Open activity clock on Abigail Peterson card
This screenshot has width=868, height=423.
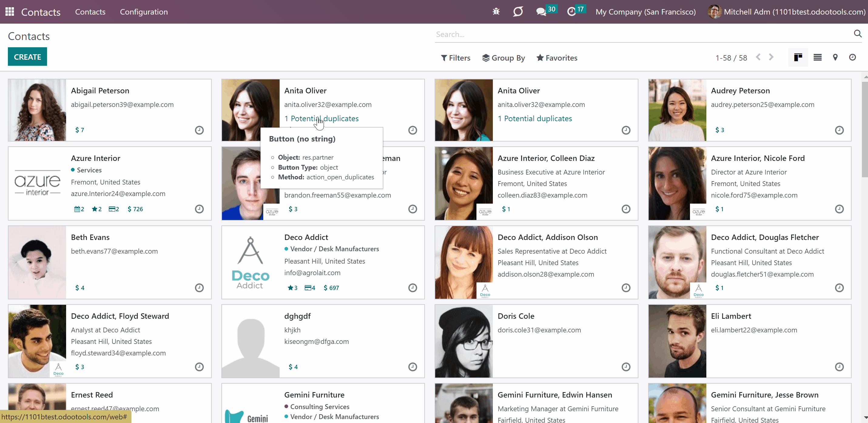click(200, 130)
